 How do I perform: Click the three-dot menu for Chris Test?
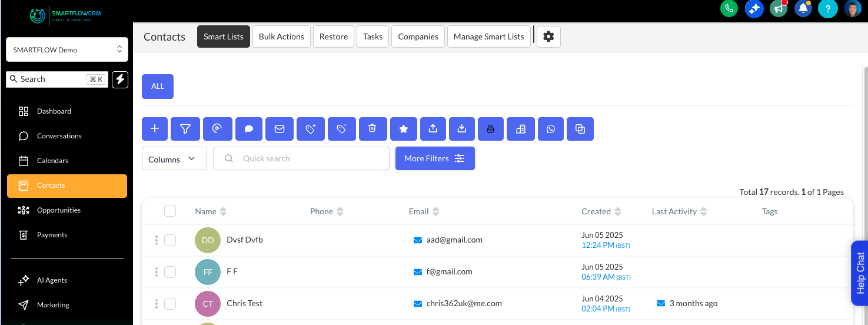[x=156, y=303]
